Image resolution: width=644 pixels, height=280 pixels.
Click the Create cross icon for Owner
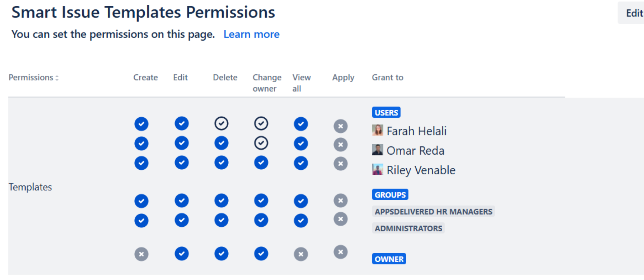[x=141, y=254]
